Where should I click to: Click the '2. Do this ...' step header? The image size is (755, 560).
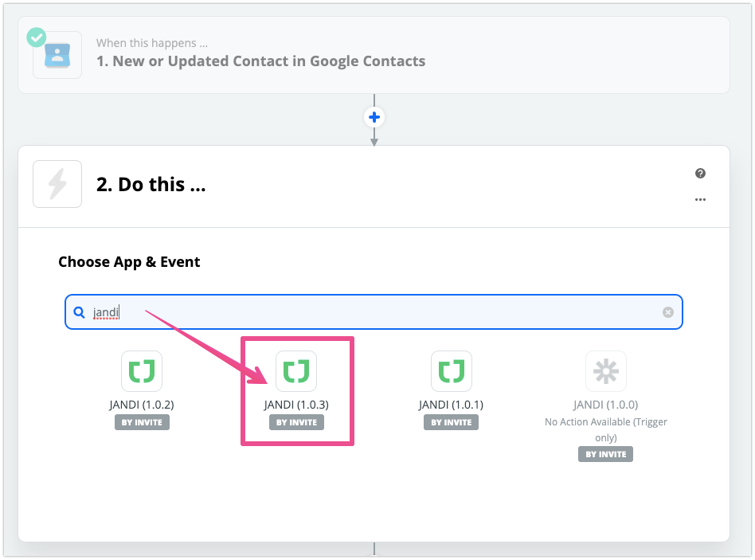click(151, 185)
